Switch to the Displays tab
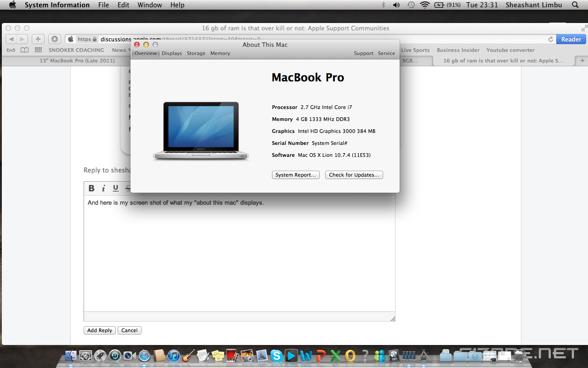The width and height of the screenshot is (588, 368). click(172, 53)
